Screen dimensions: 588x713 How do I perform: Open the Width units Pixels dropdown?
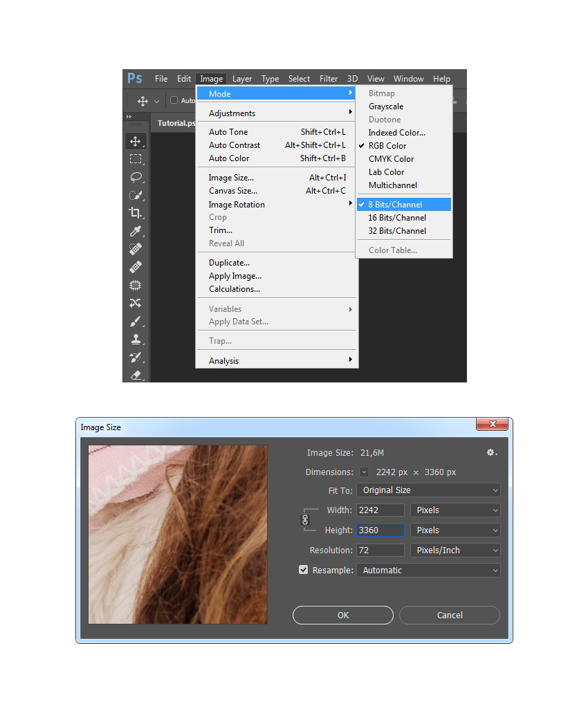click(x=455, y=510)
